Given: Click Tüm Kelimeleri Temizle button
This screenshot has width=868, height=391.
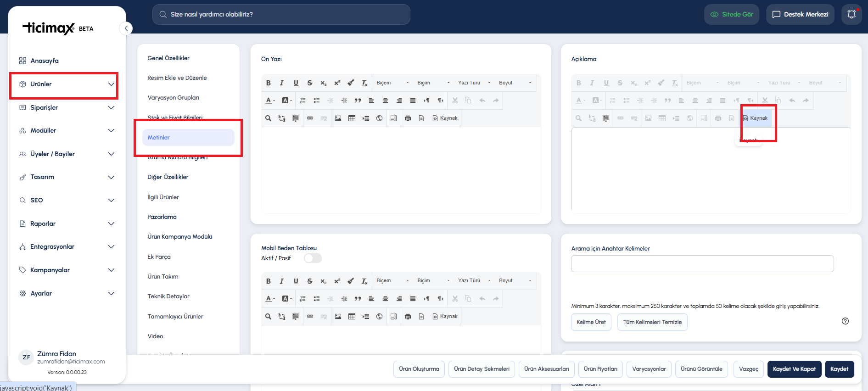Looking at the screenshot, I should [x=652, y=322].
